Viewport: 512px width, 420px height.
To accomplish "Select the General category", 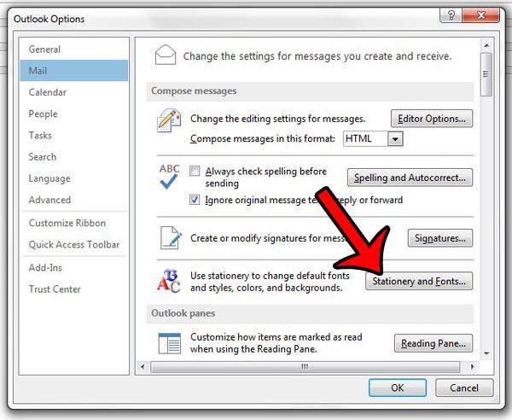I will click(74, 50).
